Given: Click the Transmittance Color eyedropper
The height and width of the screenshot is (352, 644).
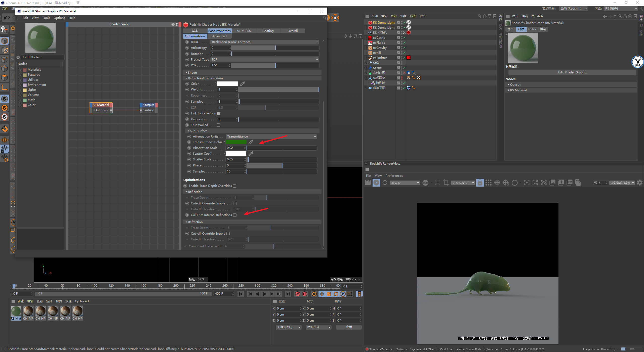Looking at the screenshot, I should click(251, 142).
